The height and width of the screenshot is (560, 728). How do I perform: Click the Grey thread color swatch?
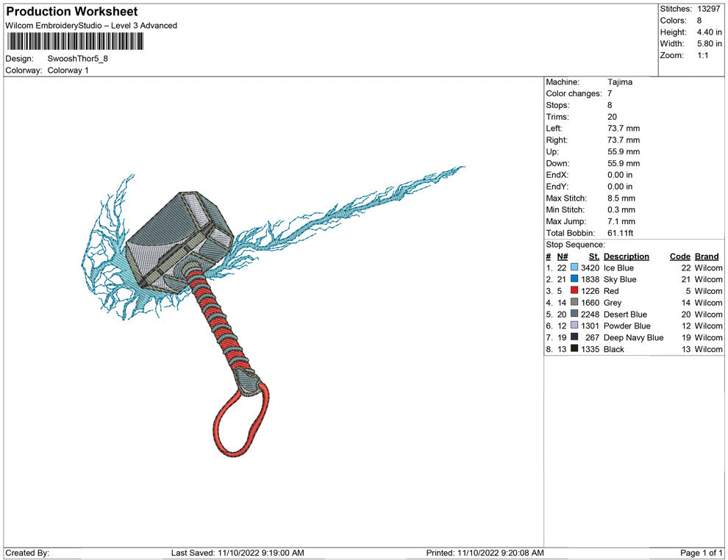pos(574,302)
